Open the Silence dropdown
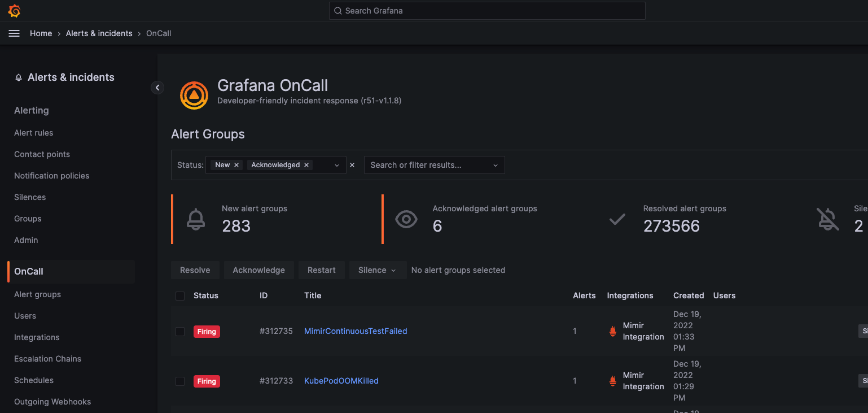 (x=378, y=270)
